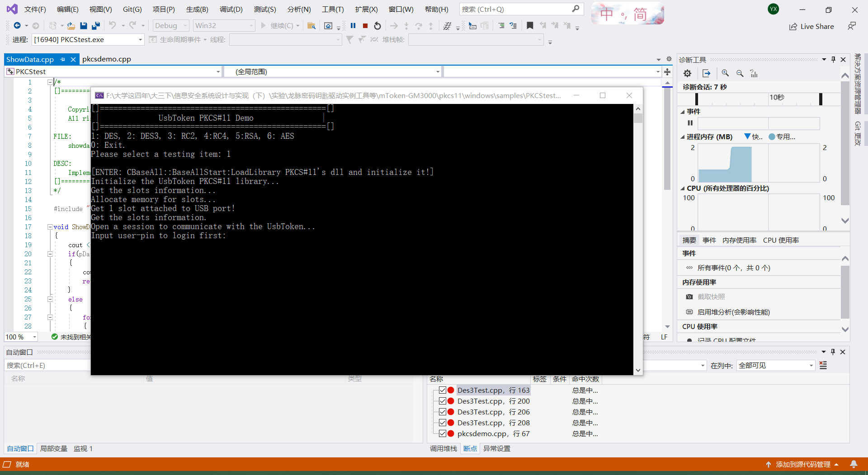Click 添加到源代码管理 in status bar
Image resolution: width=868 pixels, height=475 pixels.
coord(803,465)
